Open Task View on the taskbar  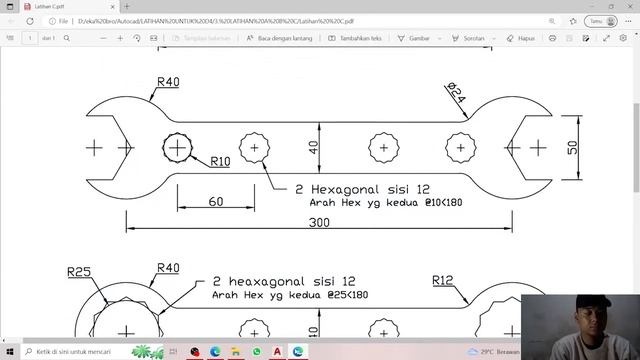coord(173,351)
